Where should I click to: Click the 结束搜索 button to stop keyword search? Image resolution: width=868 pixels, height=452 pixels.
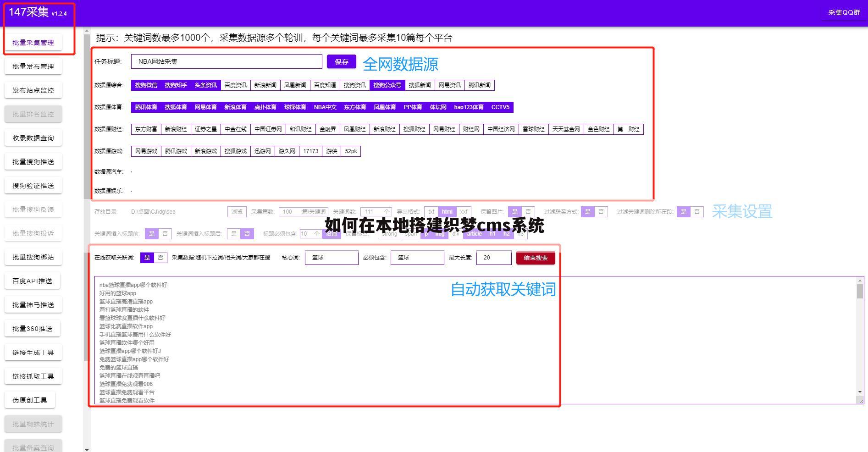[535, 258]
